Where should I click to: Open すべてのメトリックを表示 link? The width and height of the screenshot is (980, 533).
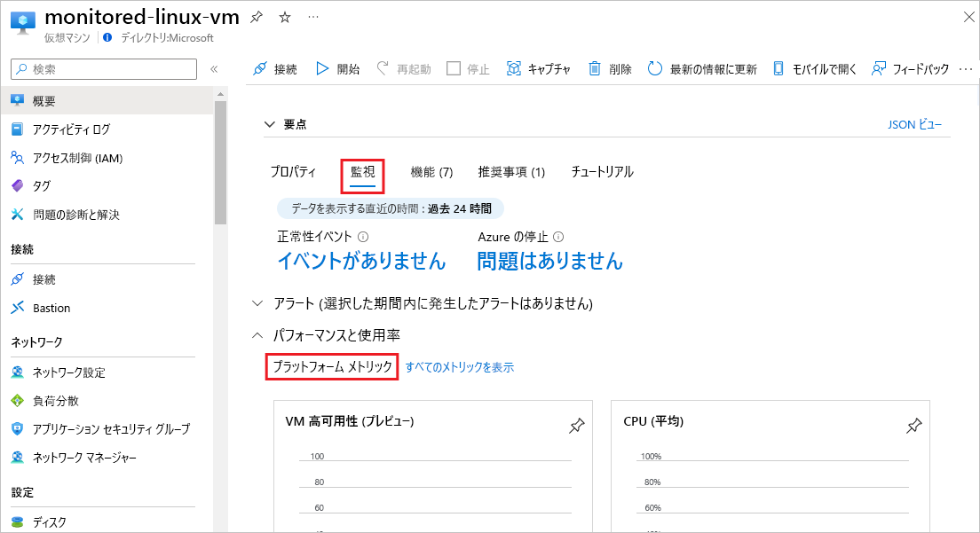coord(460,367)
